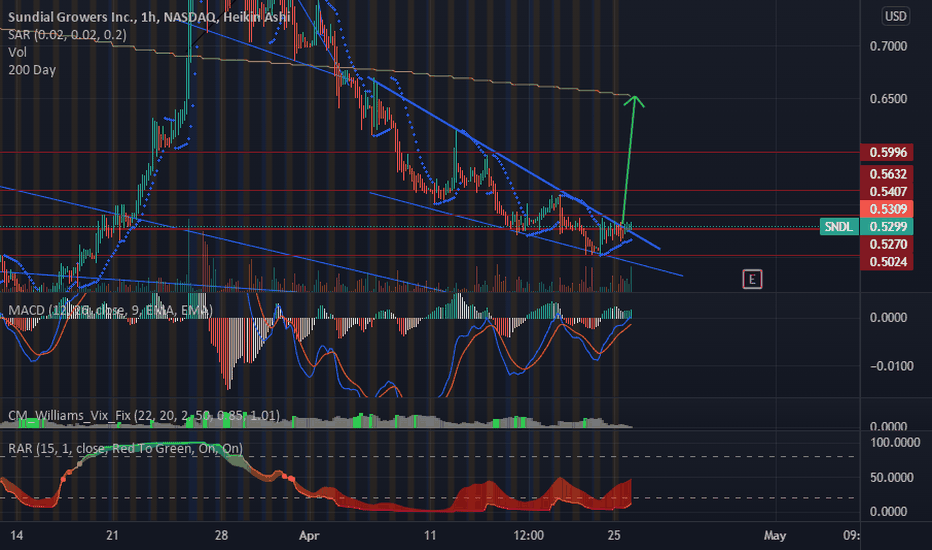The width and height of the screenshot is (932, 550).
Task: Click the 50.0000 RAR scale label
Action: coord(892,477)
